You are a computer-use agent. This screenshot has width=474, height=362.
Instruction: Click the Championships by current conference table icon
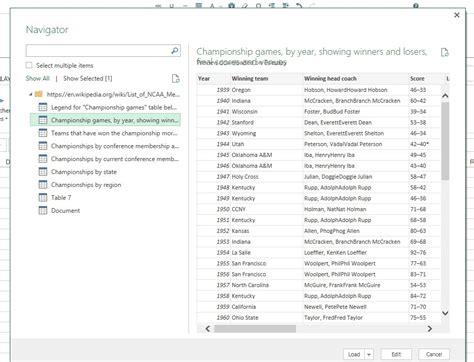point(43,159)
